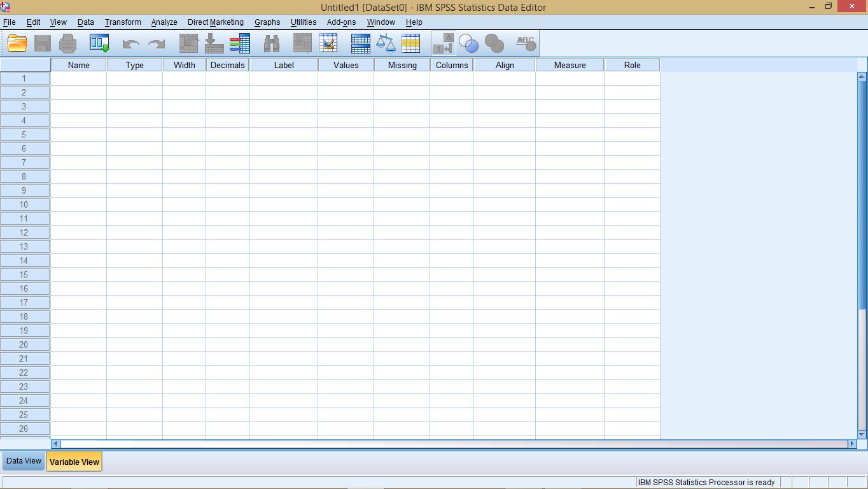Click the Go to case icon

click(189, 43)
